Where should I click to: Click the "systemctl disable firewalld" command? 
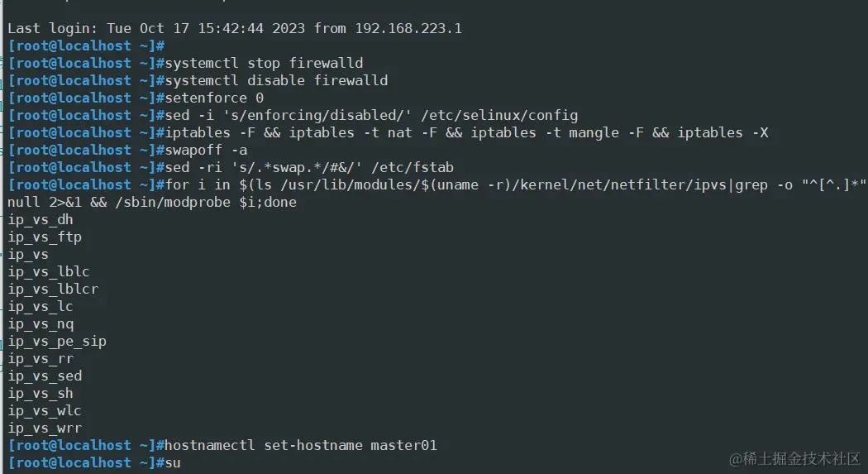(276, 80)
